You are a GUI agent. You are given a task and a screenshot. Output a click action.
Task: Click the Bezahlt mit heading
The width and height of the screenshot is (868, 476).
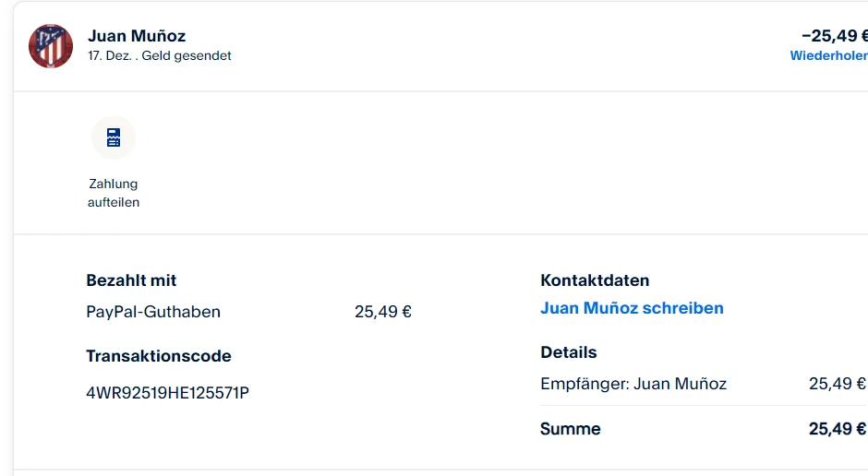tap(131, 280)
